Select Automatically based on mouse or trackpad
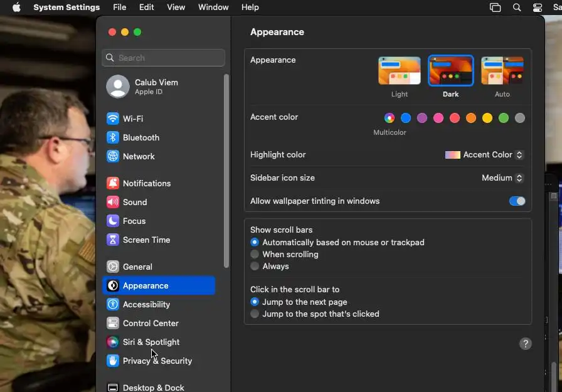This screenshot has height=392, width=562. tap(255, 242)
